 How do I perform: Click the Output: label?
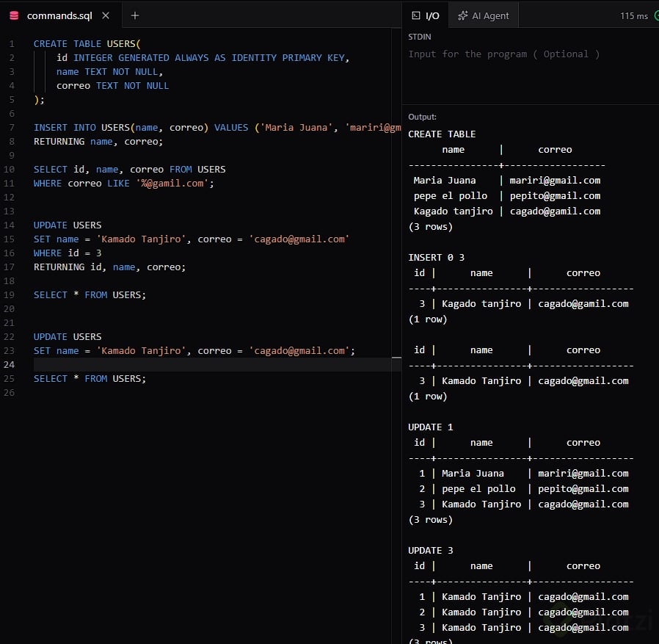(423, 117)
